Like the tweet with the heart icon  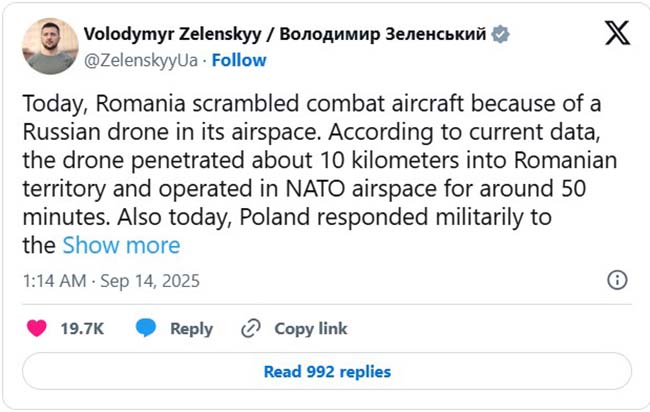click(35, 328)
